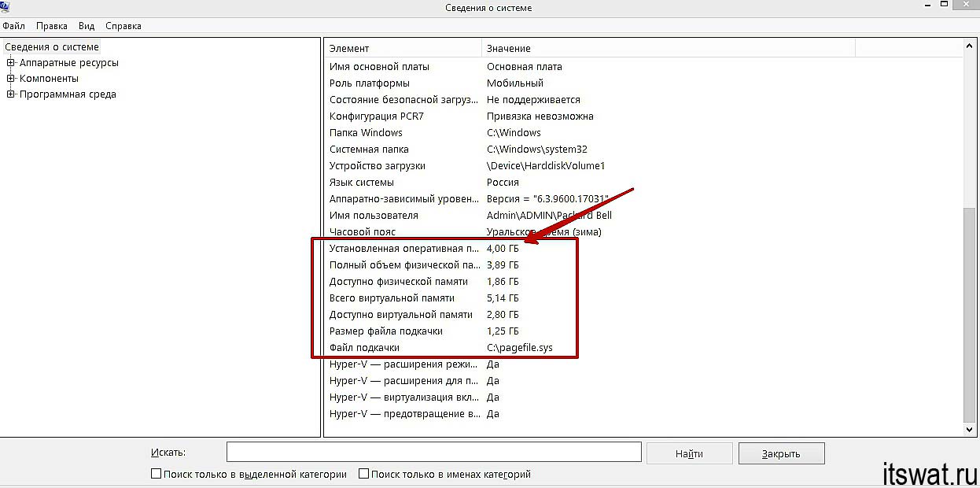Open the Справка menu
The image size is (980, 488).
point(123,26)
